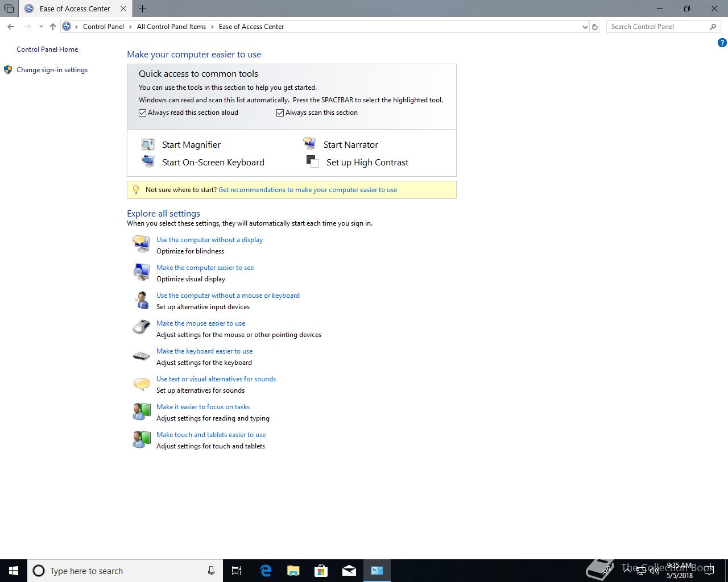Click the mouse icon beside Make the mouse easier to use
The height and width of the screenshot is (582, 728).
[141, 327]
